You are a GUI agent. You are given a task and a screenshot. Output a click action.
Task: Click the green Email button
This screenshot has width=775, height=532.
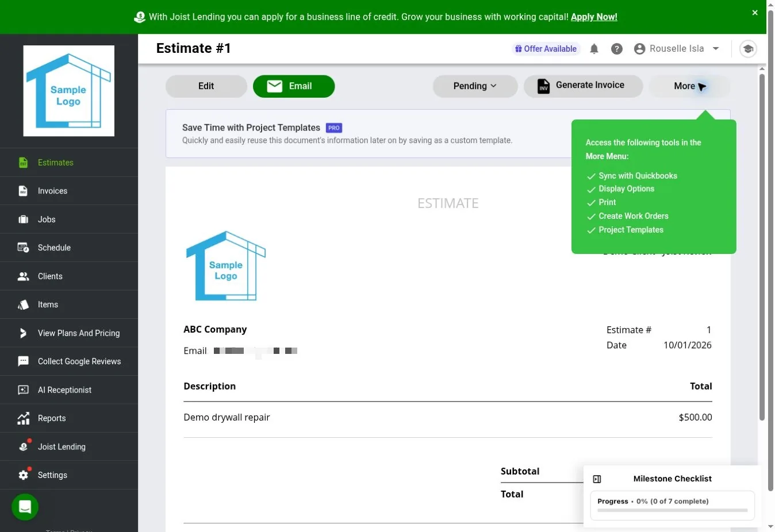pyautogui.click(x=294, y=86)
